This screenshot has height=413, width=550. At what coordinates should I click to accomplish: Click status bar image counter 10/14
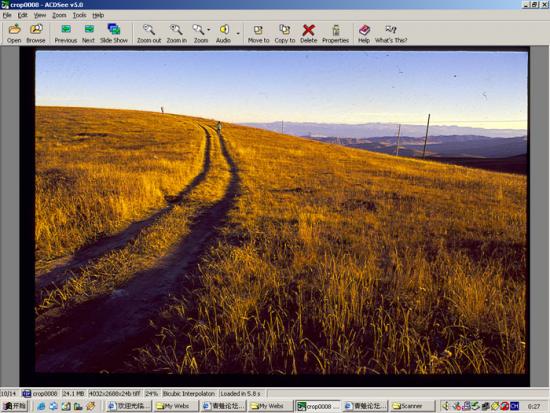8,394
